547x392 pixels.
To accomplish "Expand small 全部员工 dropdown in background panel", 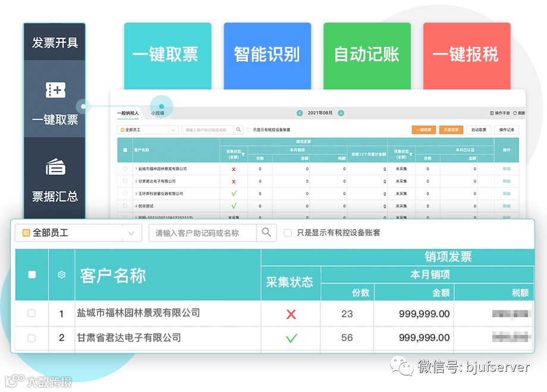I will tap(147, 129).
